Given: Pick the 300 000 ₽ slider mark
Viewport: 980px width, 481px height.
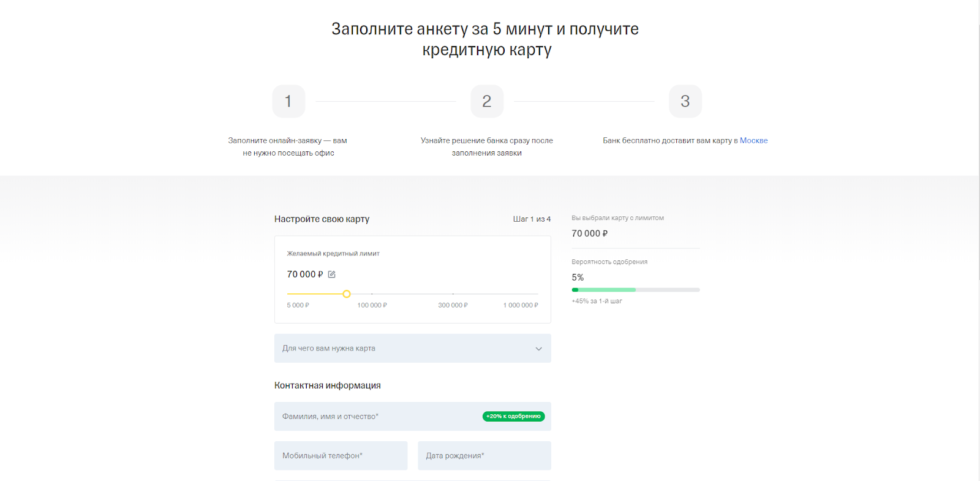Looking at the screenshot, I should pyautogui.click(x=453, y=294).
